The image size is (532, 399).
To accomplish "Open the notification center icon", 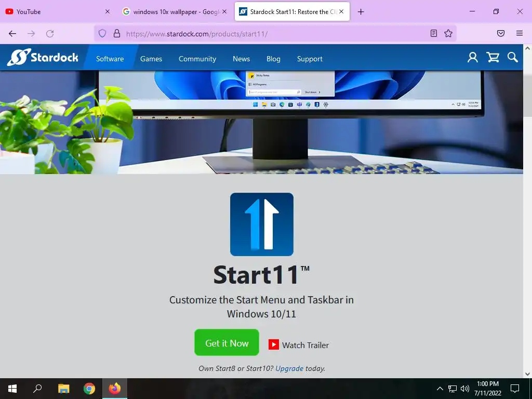I will pos(515,389).
